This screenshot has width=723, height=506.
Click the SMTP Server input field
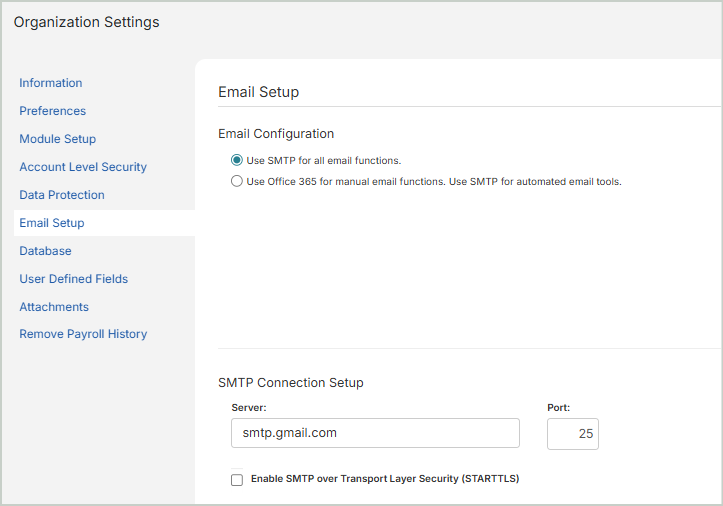point(374,433)
